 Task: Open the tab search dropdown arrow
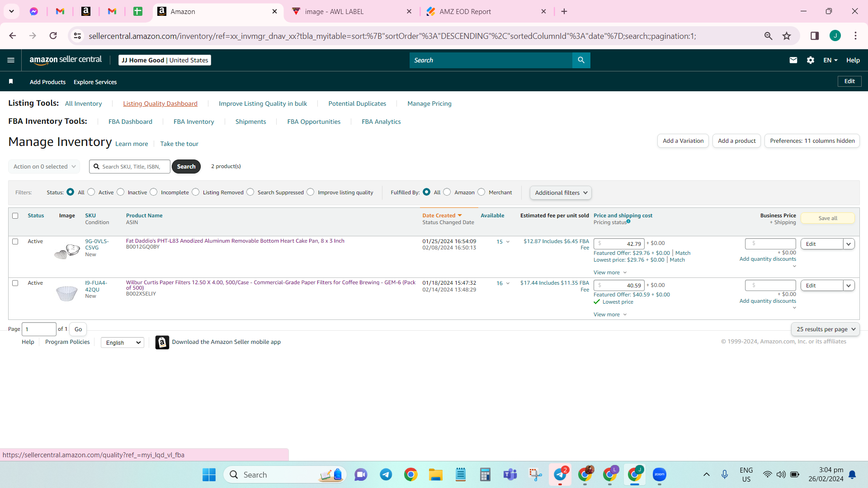click(11, 11)
